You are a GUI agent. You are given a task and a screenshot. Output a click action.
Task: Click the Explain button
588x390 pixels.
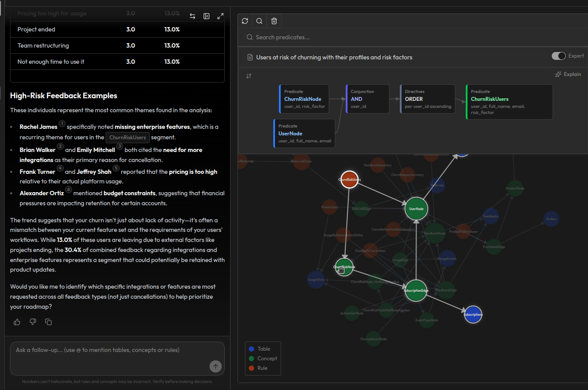(x=568, y=74)
